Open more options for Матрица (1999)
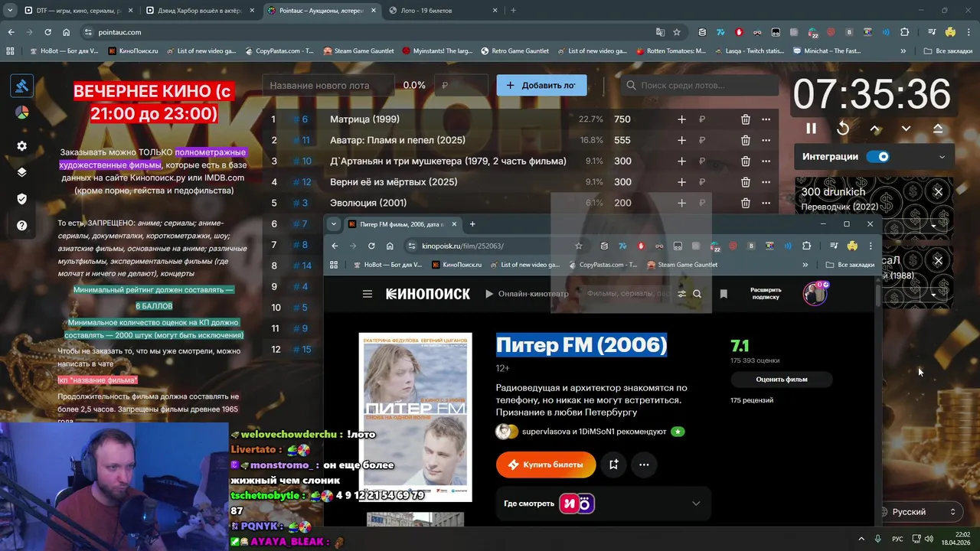980x551 pixels. click(x=766, y=119)
